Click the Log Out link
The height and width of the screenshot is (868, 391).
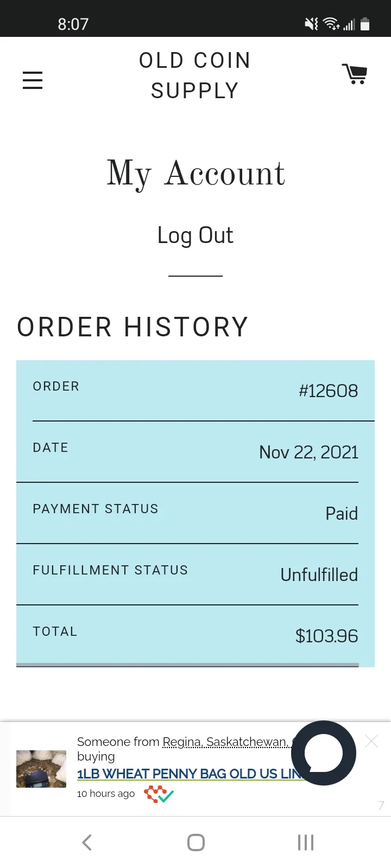[x=195, y=235]
